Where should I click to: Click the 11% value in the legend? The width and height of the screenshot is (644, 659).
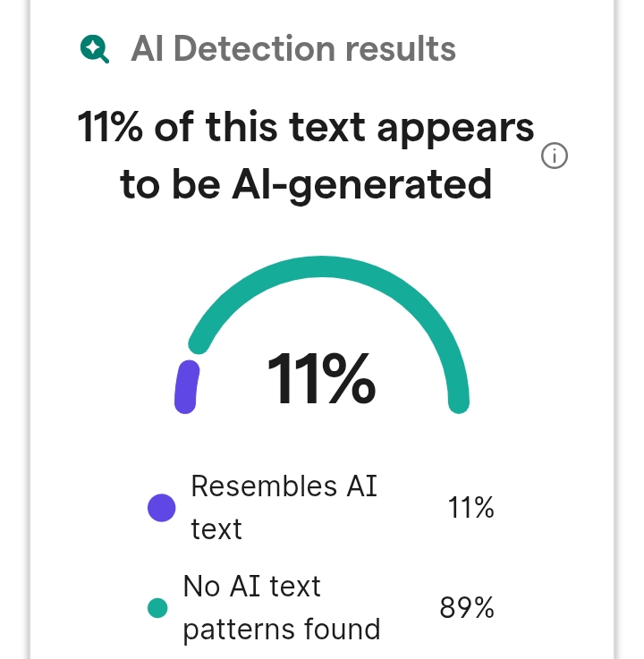pyautogui.click(x=470, y=508)
